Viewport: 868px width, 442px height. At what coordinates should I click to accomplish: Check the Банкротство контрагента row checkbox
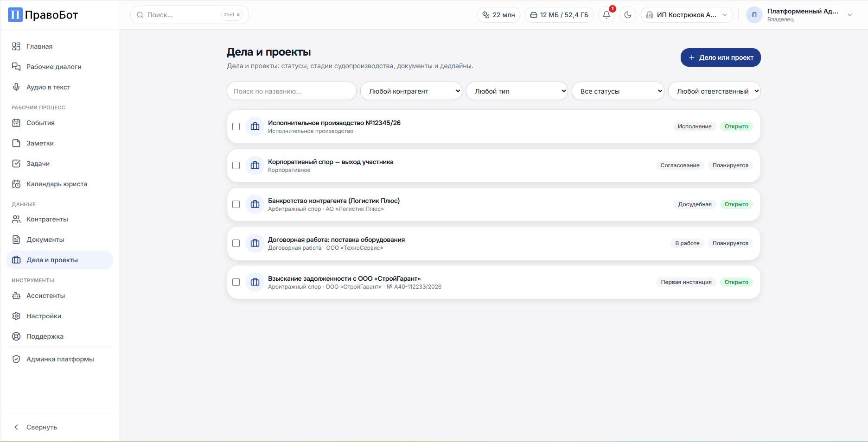tap(236, 204)
